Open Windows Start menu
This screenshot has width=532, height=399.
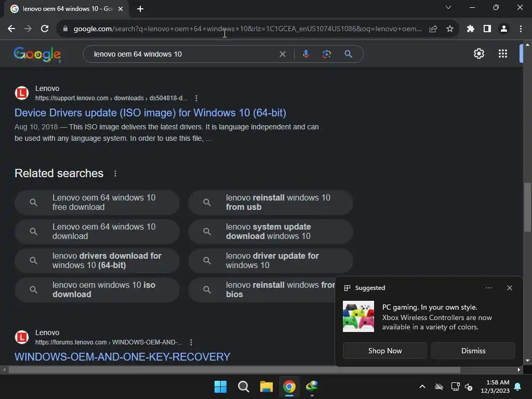click(x=220, y=387)
